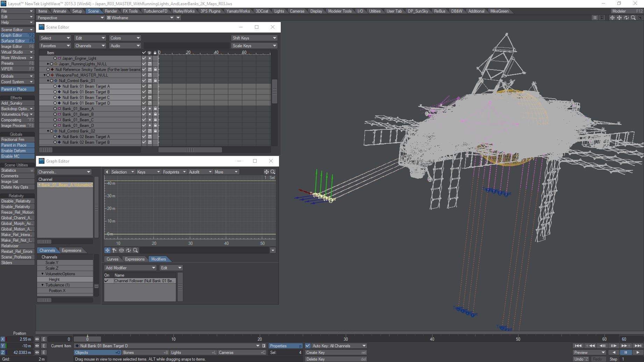Toggle the Channel Follower modifier checkbox
Viewport: 644px width, 362px height.
[107, 281]
